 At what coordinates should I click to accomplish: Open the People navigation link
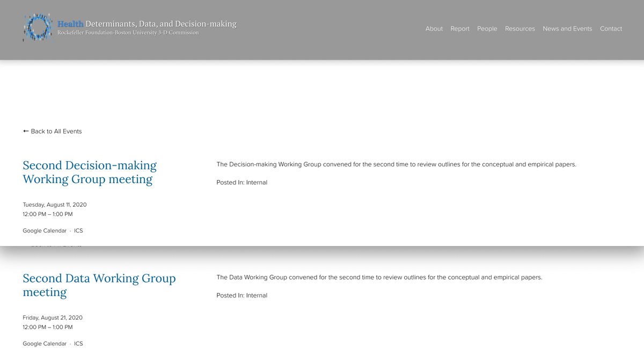tap(487, 29)
